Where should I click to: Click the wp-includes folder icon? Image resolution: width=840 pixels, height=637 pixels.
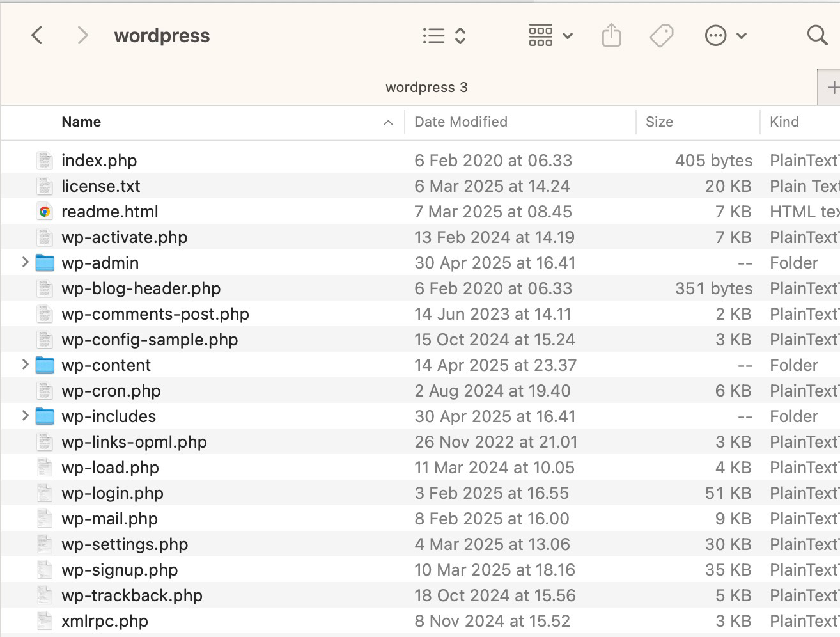[45, 416]
